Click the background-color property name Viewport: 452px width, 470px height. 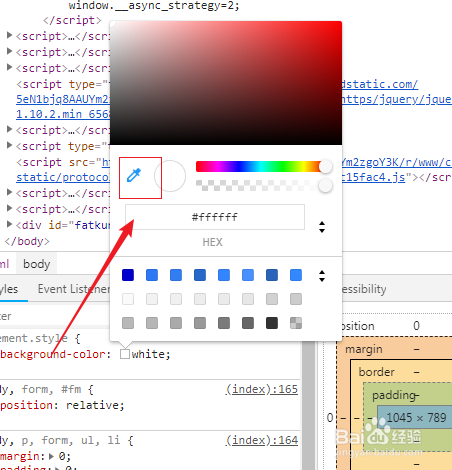pos(53,354)
